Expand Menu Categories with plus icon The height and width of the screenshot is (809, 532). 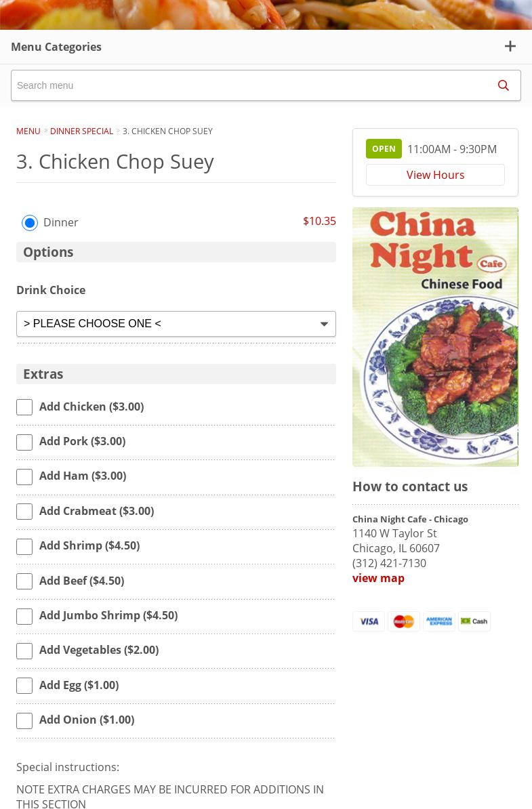point(510,47)
